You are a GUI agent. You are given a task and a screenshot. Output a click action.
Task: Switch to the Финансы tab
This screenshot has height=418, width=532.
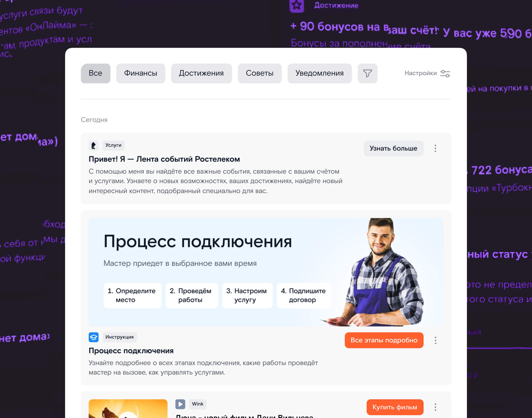[140, 73]
